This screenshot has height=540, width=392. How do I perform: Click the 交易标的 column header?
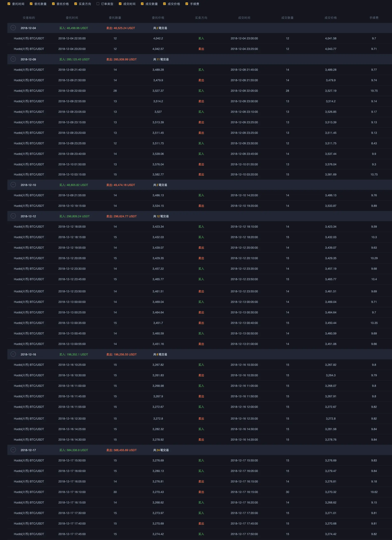[x=29, y=18]
